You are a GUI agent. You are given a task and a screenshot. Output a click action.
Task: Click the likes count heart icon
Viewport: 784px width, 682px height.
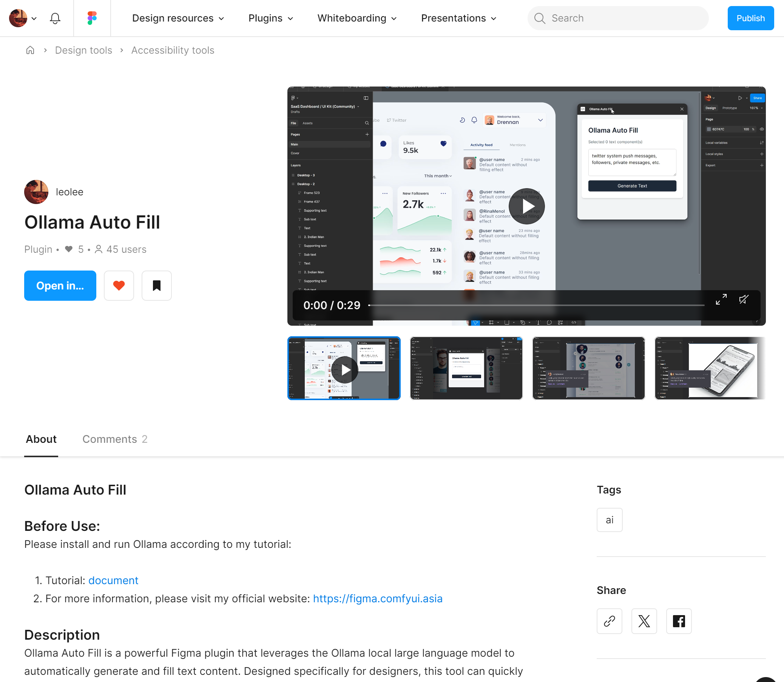coord(68,249)
